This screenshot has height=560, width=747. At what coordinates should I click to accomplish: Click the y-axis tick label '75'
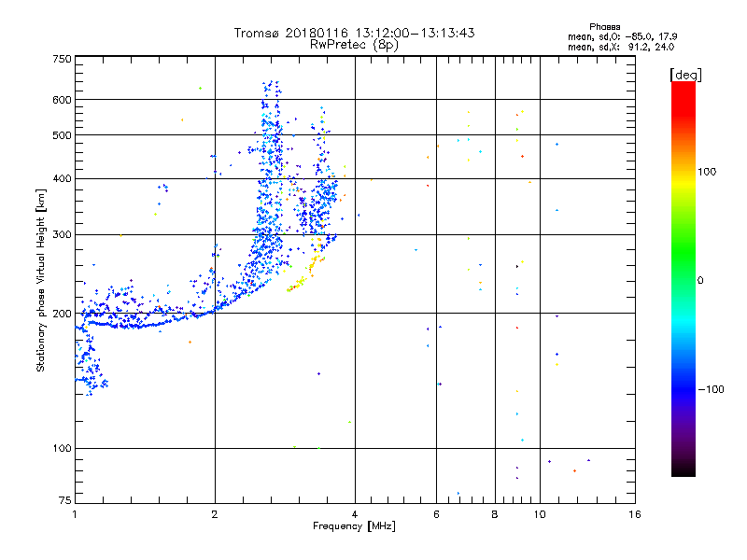pos(65,500)
